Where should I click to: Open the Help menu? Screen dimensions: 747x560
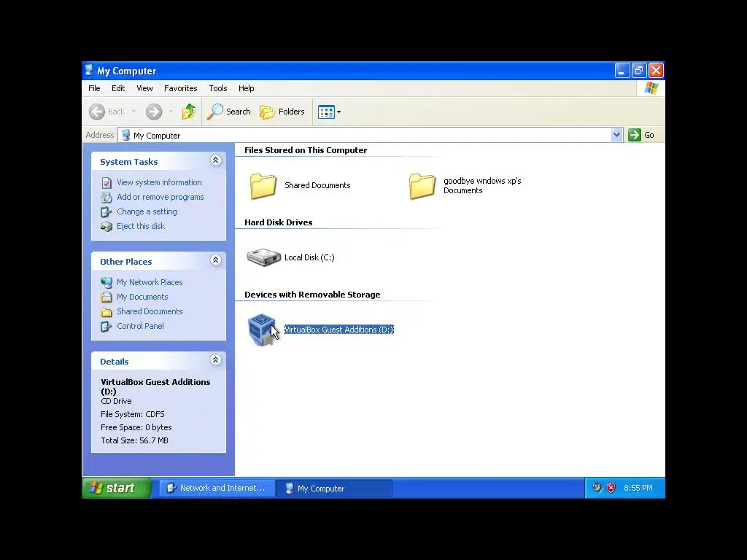(x=247, y=88)
